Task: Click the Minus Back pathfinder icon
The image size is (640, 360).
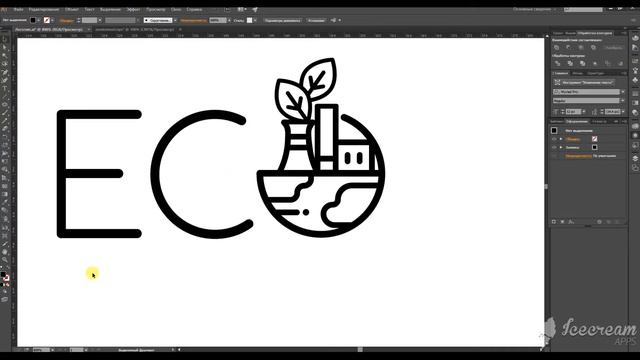Action: pos(620,63)
